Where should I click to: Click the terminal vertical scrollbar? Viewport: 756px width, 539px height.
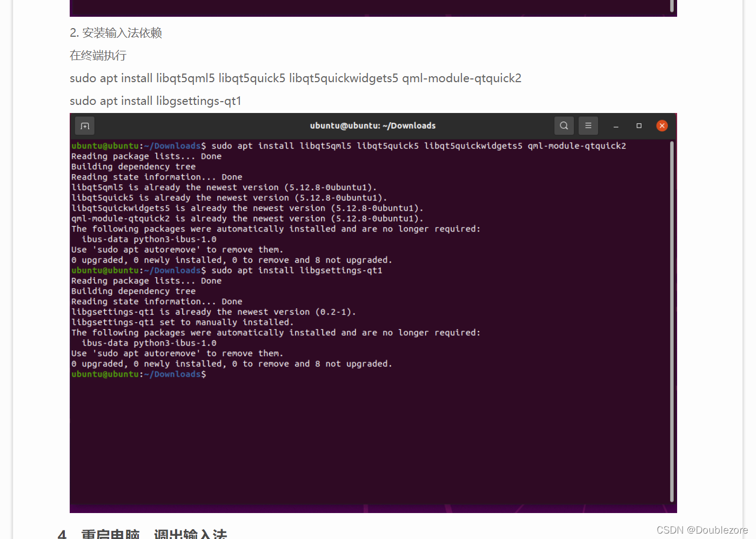tap(672, 322)
